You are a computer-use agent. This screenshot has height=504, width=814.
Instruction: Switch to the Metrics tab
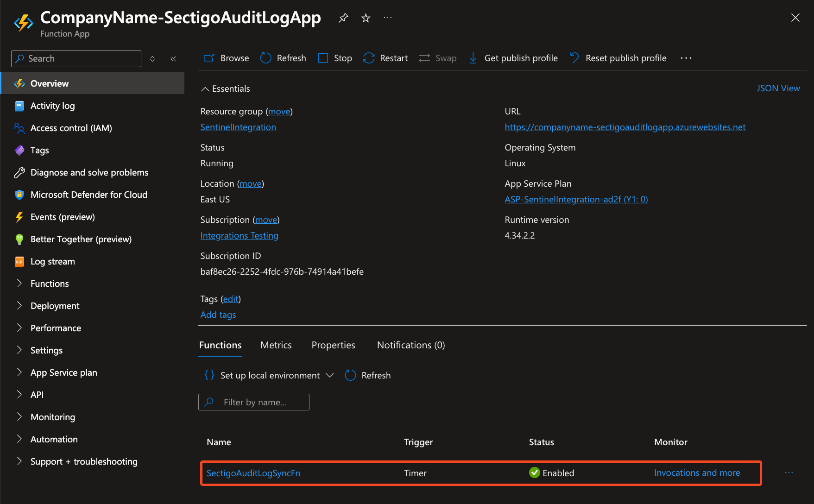coord(276,345)
